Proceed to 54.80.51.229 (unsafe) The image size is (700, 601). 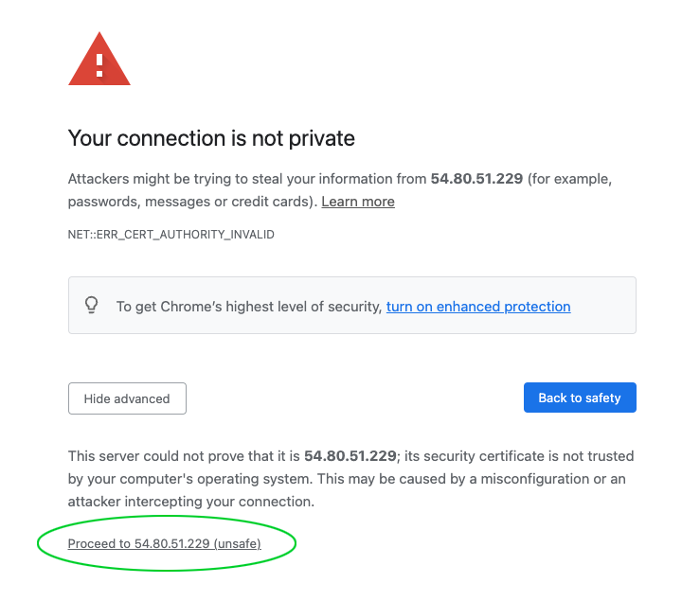tap(164, 544)
